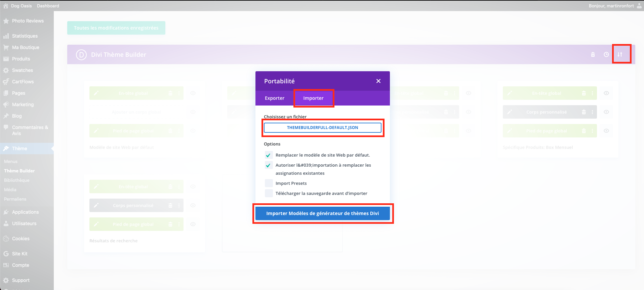Open the Thème Builder submenu item

(x=19, y=171)
